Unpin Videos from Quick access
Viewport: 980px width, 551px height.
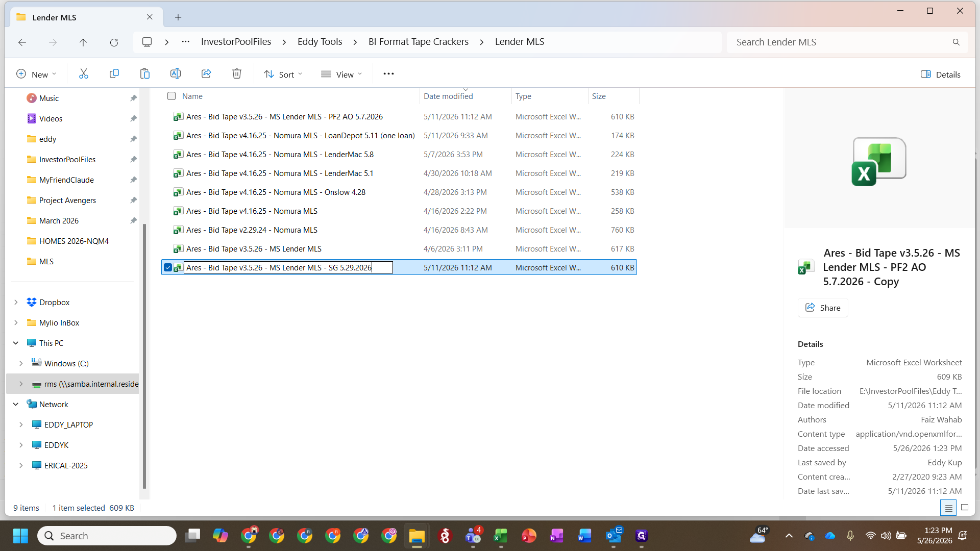click(133, 118)
